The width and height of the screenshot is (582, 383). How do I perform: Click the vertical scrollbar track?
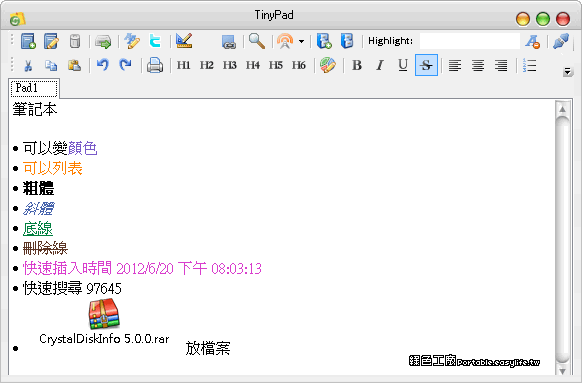click(x=562, y=239)
